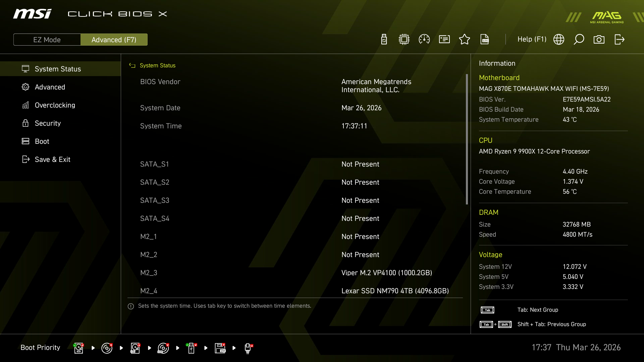Select the Advanced (F7) tab
Screen dimensions: 644x362
pyautogui.click(x=114, y=39)
